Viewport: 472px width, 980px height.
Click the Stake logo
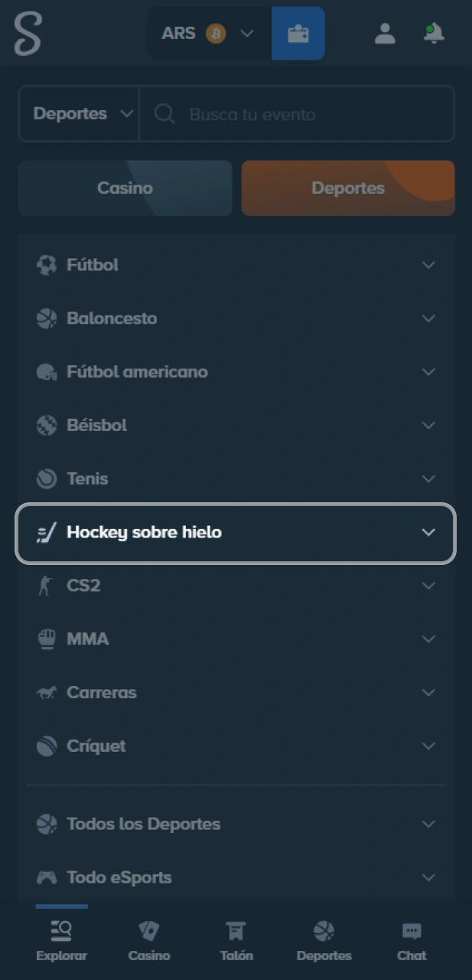tap(28, 34)
